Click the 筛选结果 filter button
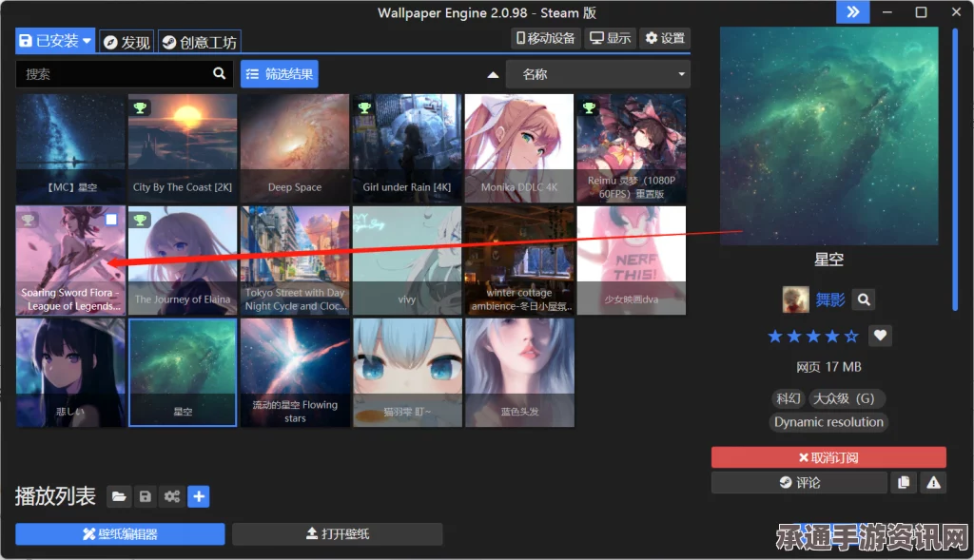This screenshot has width=974, height=560. 280,74
